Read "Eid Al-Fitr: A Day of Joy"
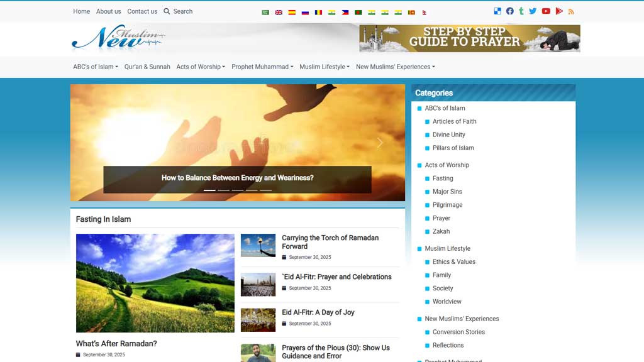The height and width of the screenshot is (362, 644). pyautogui.click(x=318, y=312)
